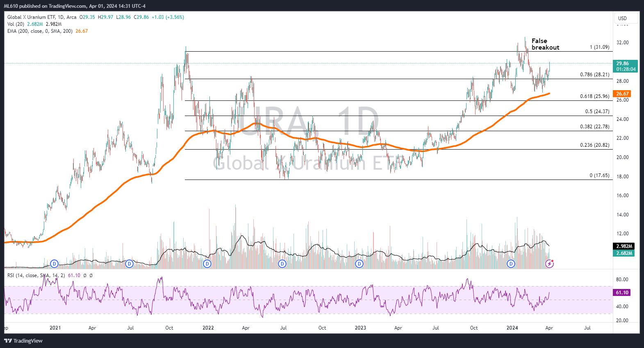Click the Fibonacci label 0.236 (20.82)
This screenshot has width=644, height=348.
[x=594, y=145]
